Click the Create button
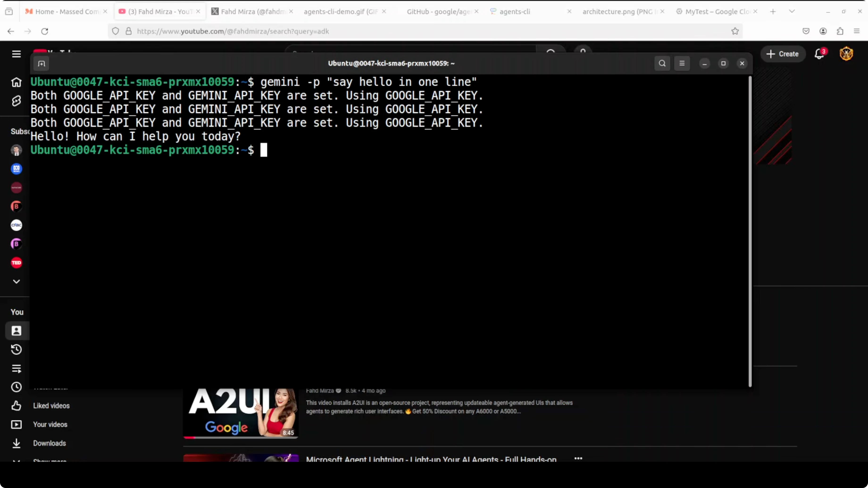Viewport: 868px width, 488px height. tap(782, 54)
